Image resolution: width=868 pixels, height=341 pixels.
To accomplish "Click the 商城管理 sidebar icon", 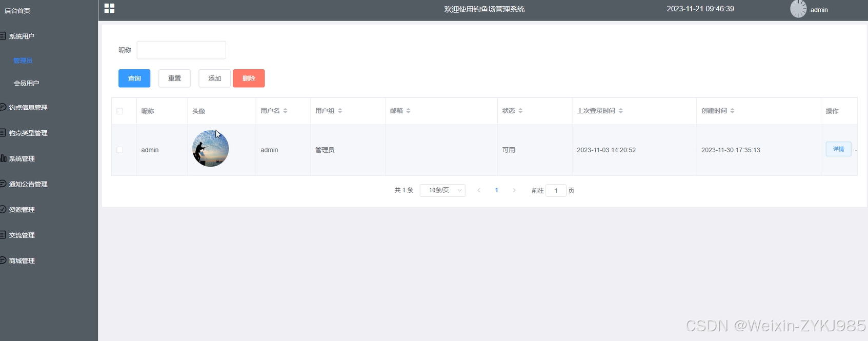I will (3, 260).
